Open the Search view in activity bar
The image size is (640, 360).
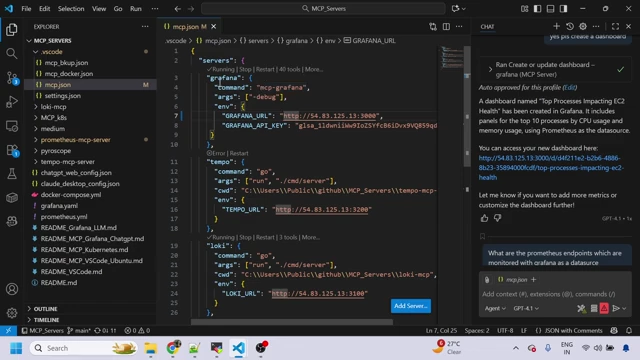pyautogui.click(x=12, y=53)
